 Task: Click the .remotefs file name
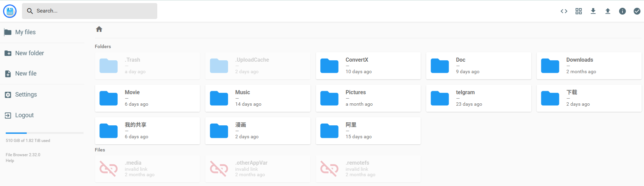357,163
